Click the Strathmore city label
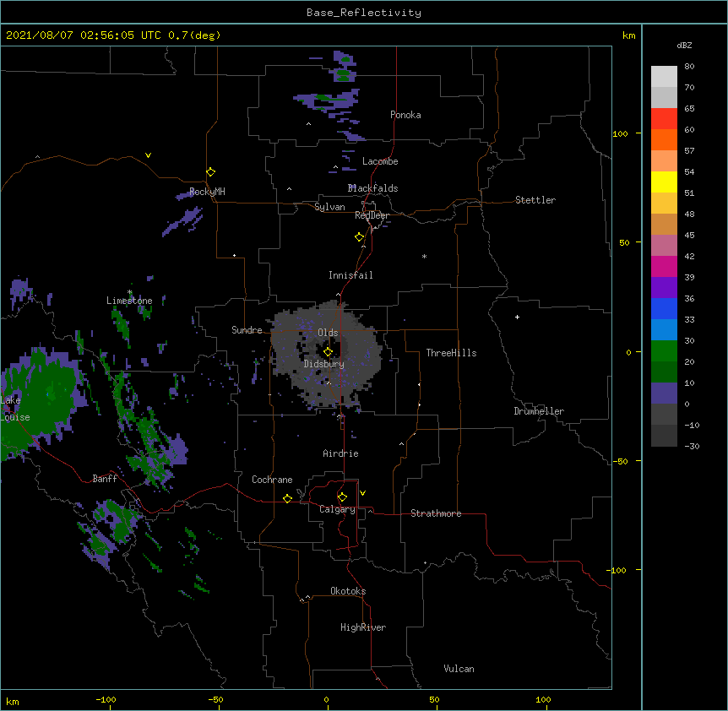 436,513
